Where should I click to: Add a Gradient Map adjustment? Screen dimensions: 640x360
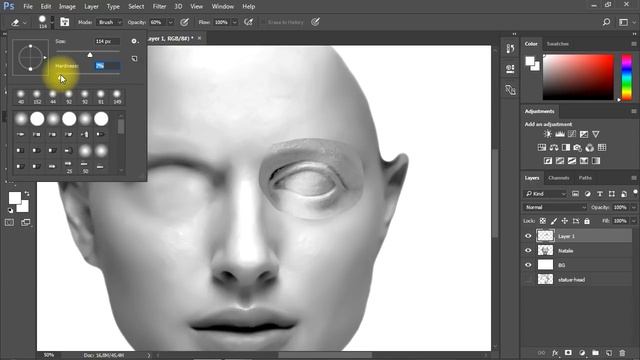[x=596, y=161]
